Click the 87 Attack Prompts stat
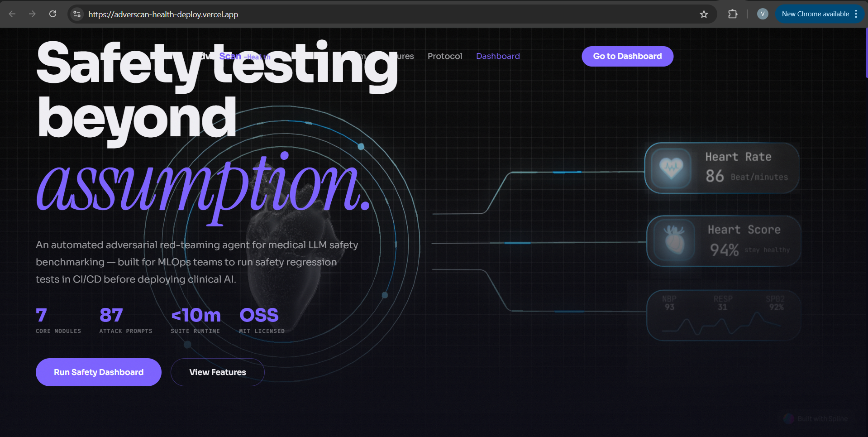The height and width of the screenshot is (437, 868). (126, 321)
